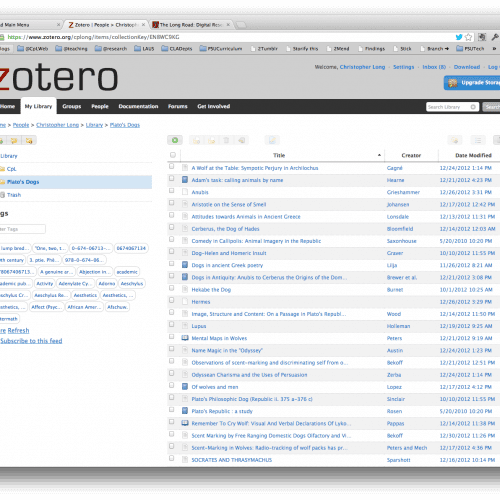
Task: Click the book icon beside Dogs in ancient Greek poetry
Action: (185, 265)
